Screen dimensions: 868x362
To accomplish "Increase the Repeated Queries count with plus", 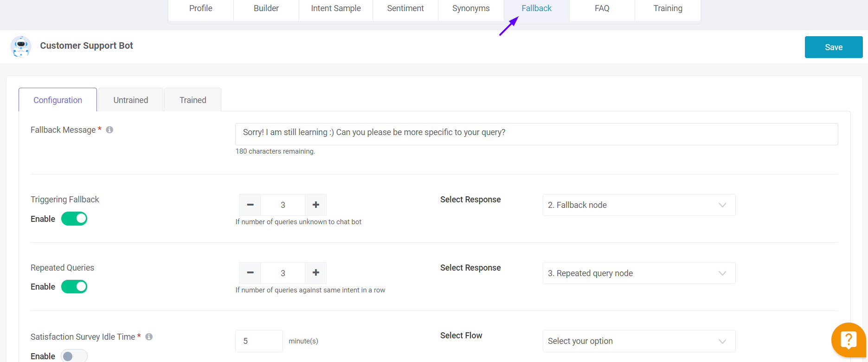I will (316, 273).
